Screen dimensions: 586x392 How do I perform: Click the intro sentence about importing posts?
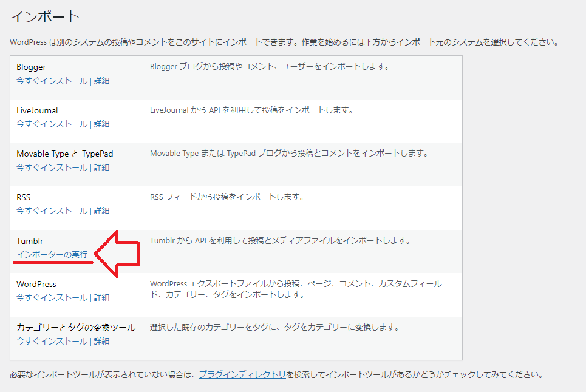[x=284, y=42]
